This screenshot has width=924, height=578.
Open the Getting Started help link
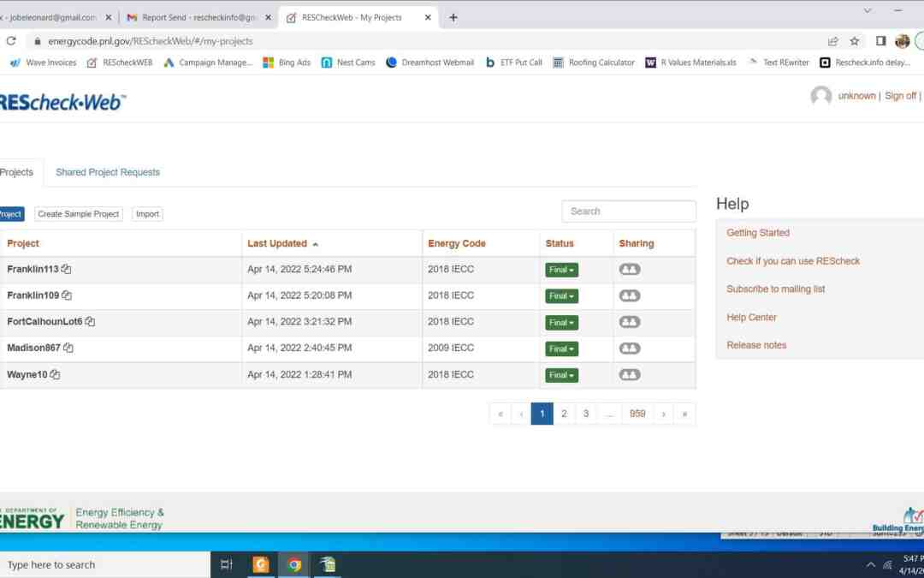(758, 233)
